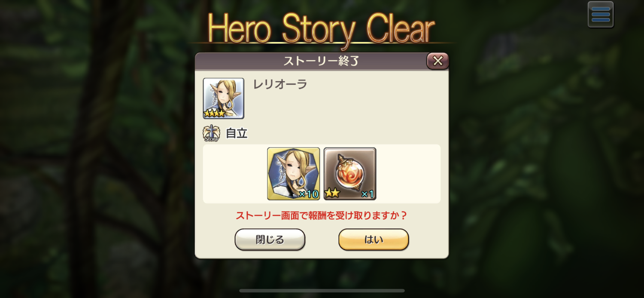This screenshot has height=298, width=644.
Task: Tap the x10 quantity label
Action: pyautogui.click(x=309, y=194)
